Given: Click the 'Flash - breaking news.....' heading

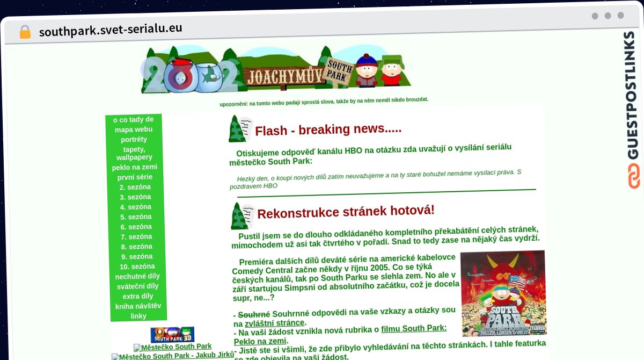Looking at the screenshot, I should [x=328, y=129].
